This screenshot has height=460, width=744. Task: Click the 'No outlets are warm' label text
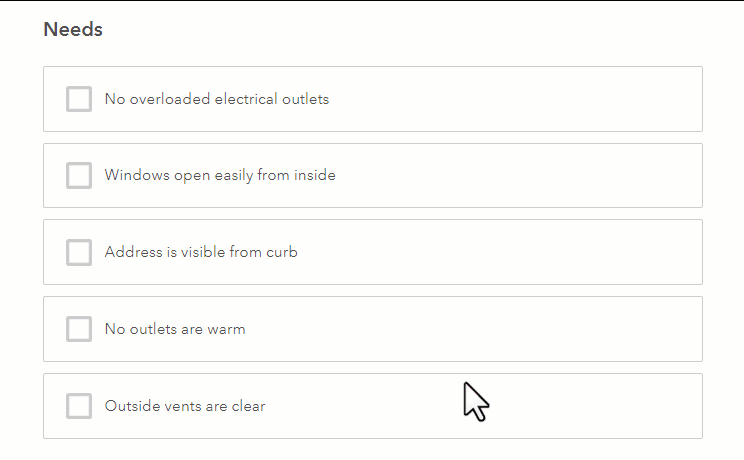[x=175, y=329]
